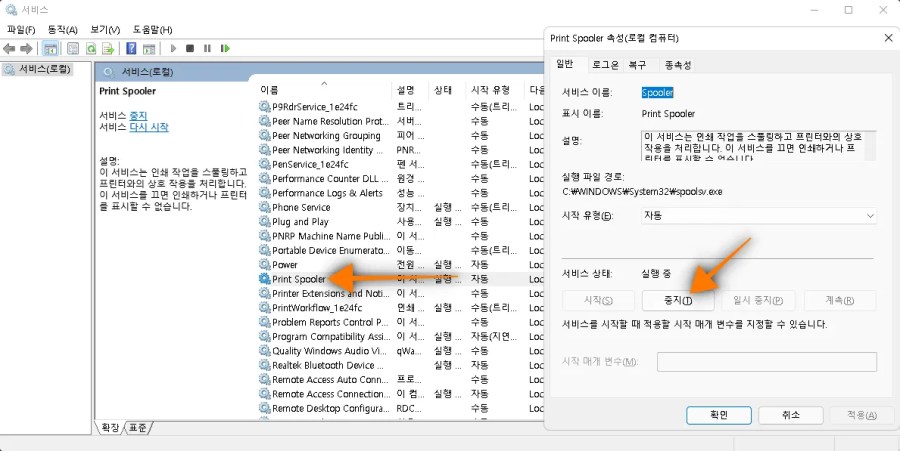The height and width of the screenshot is (451, 900).
Task: Switch to the 일반 tab in properties dialog
Action: coord(564,64)
